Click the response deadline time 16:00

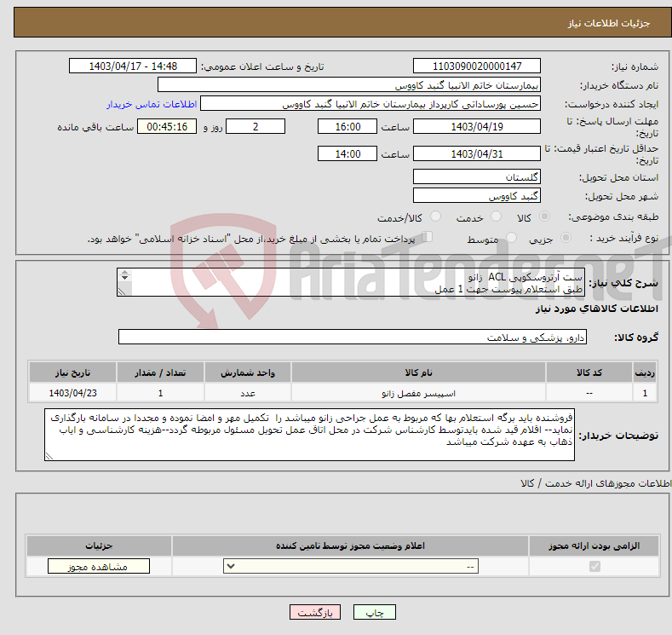[347, 126]
